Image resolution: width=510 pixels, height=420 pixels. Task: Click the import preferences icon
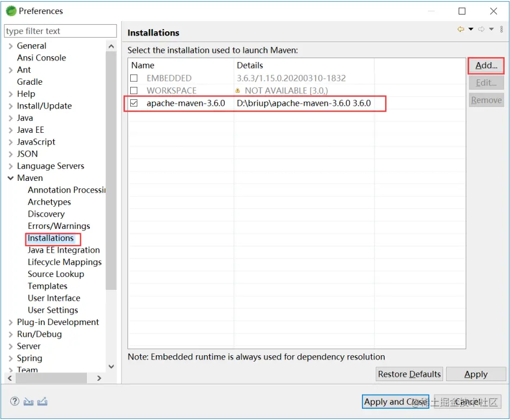28,402
